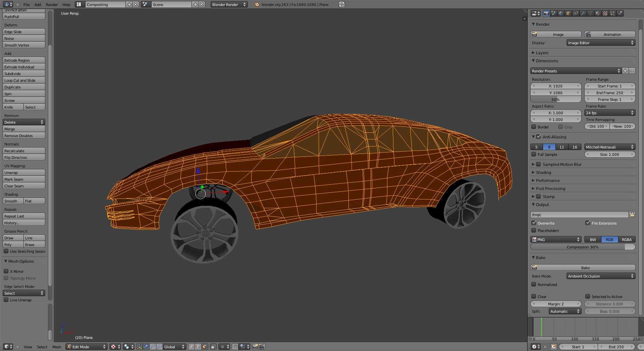The image size is (644, 351).
Task: Open the Particles properties tab
Action: pos(612,13)
